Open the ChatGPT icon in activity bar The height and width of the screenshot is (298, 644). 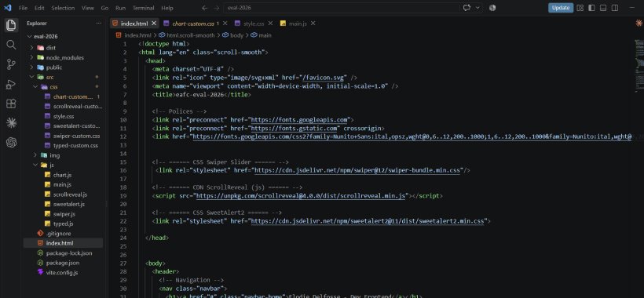click(x=11, y=142)
